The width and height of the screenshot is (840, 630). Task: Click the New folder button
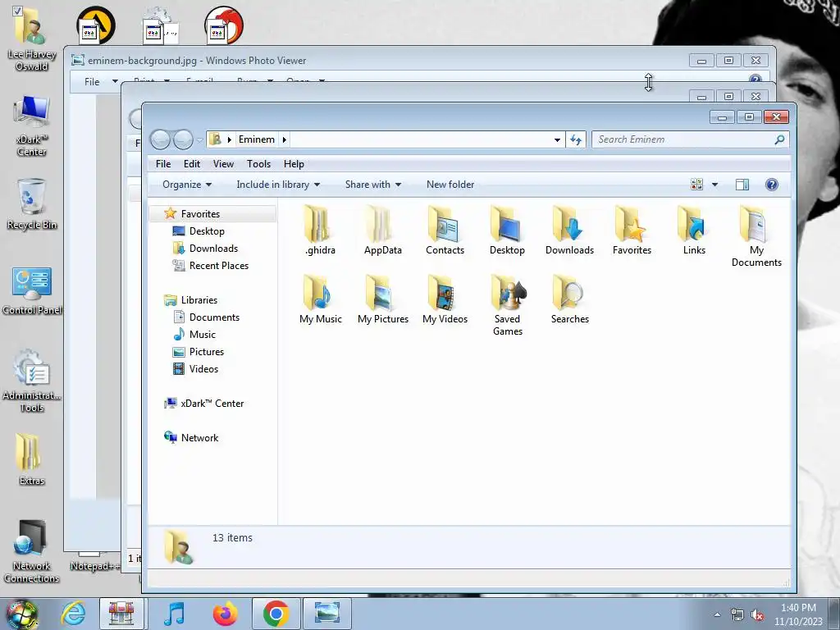point(450,185)
